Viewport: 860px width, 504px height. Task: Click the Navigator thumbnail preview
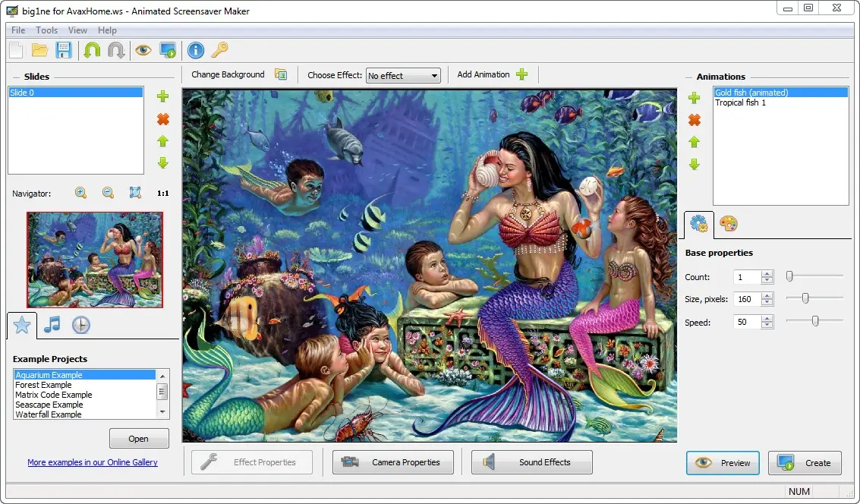(x=95, y=260)
